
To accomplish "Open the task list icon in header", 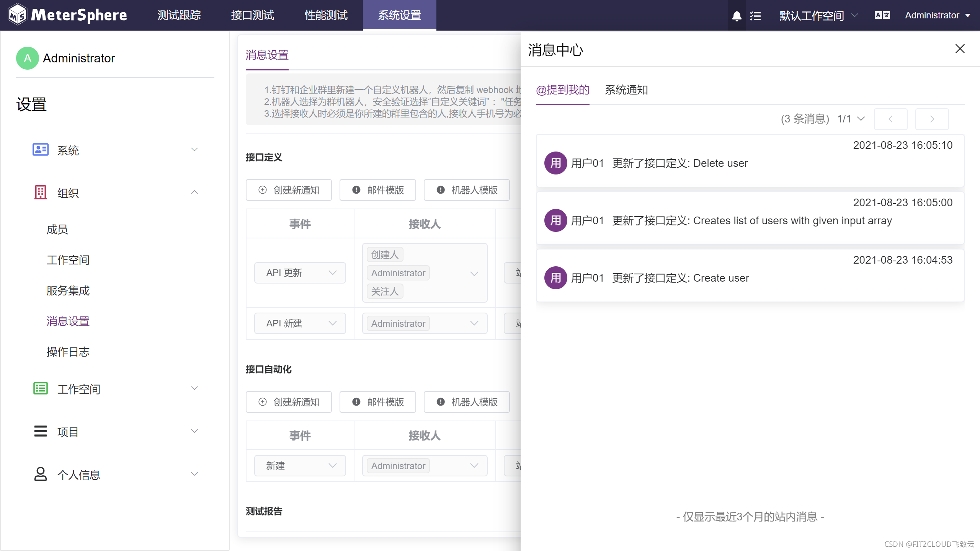I will (x=755, y=16).
